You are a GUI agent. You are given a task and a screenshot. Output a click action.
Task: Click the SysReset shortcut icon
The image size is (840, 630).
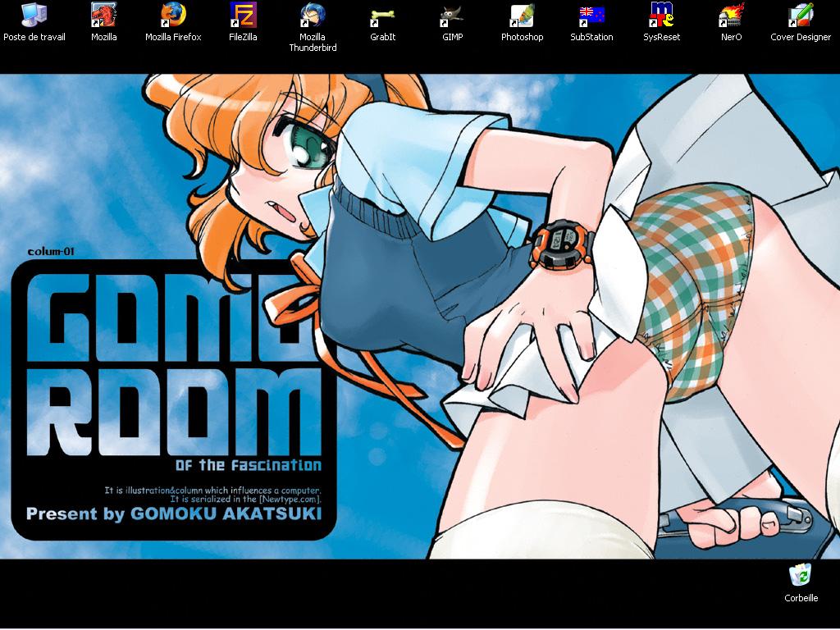pos(661,15)
